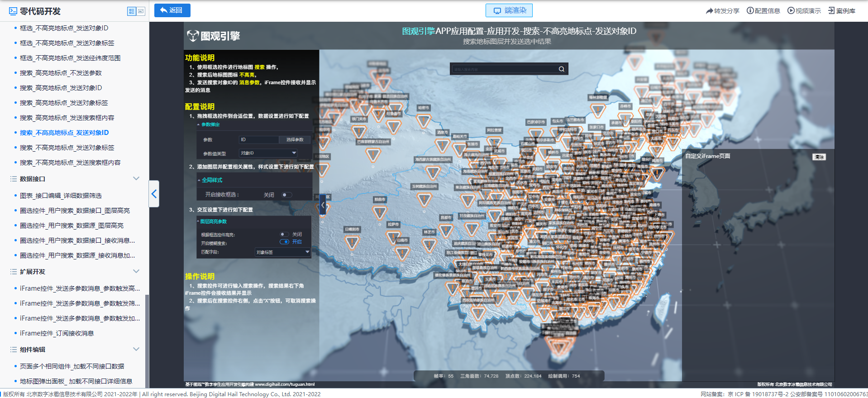The width and height of the screenshot is (868, 398).
Task: Switch to the 端渲染 rendering tab
Action: click(x=509, y=10)
